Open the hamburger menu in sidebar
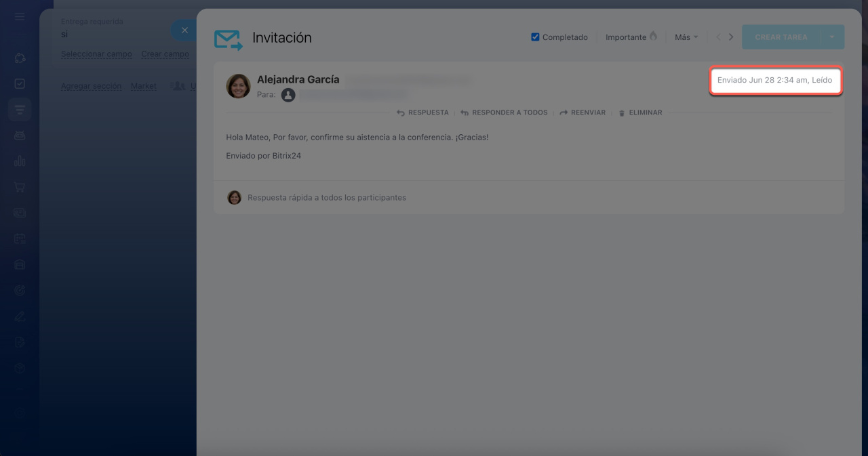This screenshot has height=456, width=868. click(20, 16)
